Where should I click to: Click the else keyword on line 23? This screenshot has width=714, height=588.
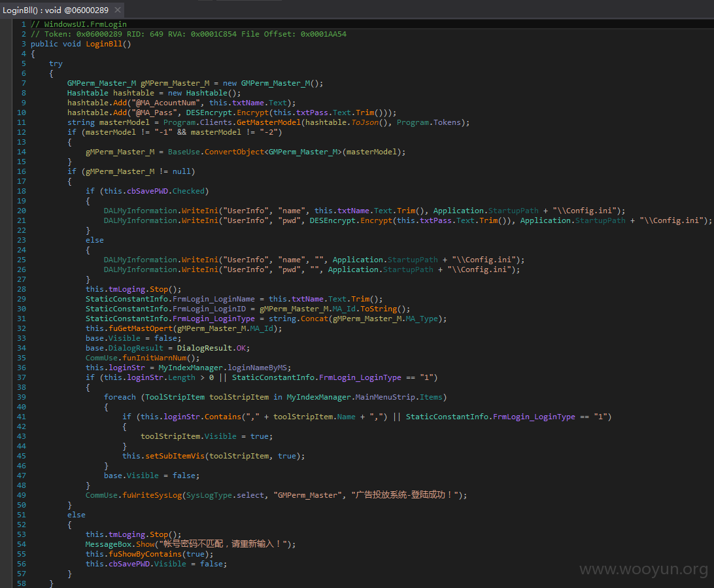click(95, 240)
